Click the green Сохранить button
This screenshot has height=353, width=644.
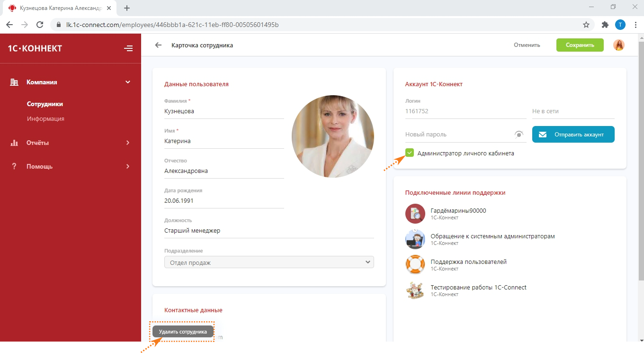tap(580, 45)
